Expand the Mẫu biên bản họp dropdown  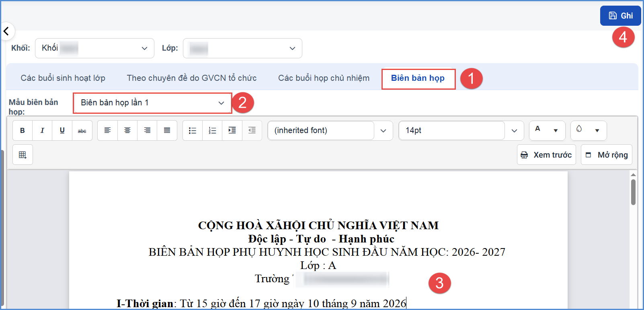(x=152, y=103)
